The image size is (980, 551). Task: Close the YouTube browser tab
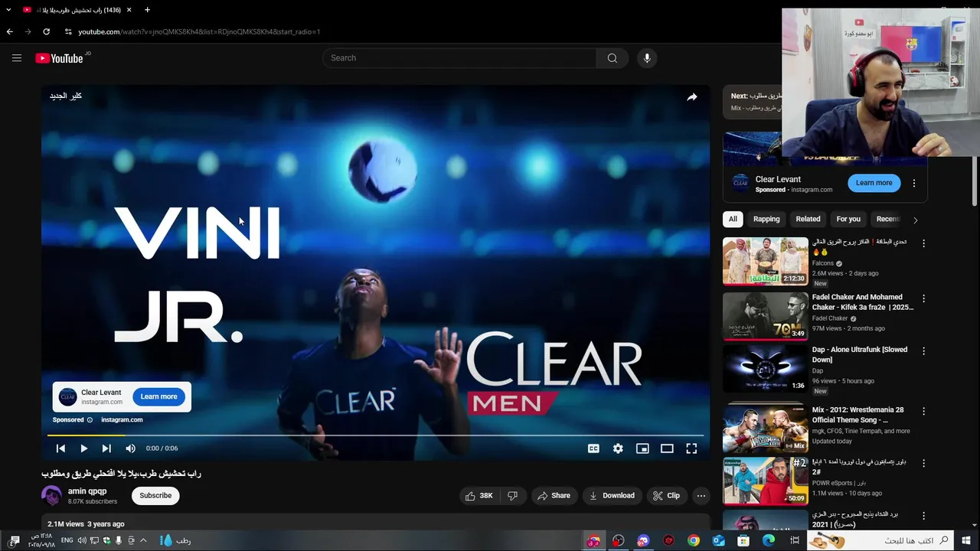point(129,10)
